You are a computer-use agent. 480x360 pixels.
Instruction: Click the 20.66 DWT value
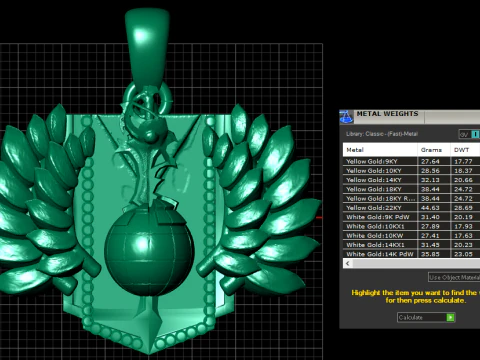463,180
